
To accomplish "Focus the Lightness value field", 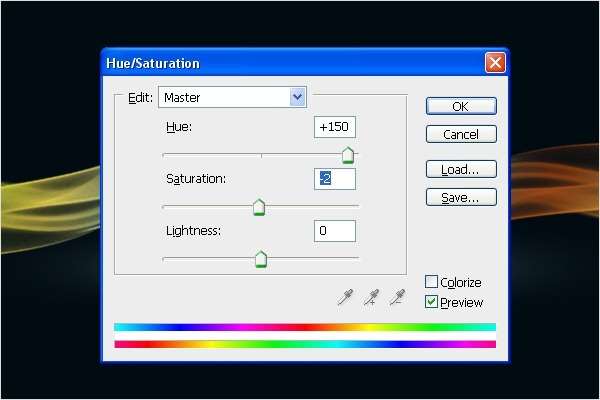I will (335, 231).
